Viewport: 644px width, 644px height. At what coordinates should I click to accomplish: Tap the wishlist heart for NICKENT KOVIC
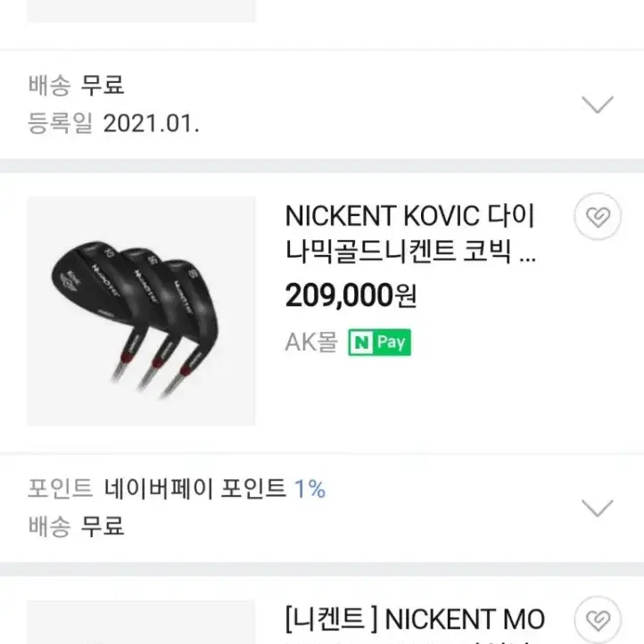click(x=598, y=217)
